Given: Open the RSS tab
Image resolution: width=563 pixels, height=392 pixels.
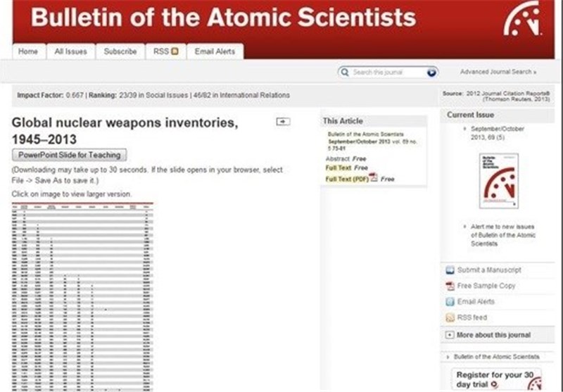Looking at the screenshot, I should point(166,51).
